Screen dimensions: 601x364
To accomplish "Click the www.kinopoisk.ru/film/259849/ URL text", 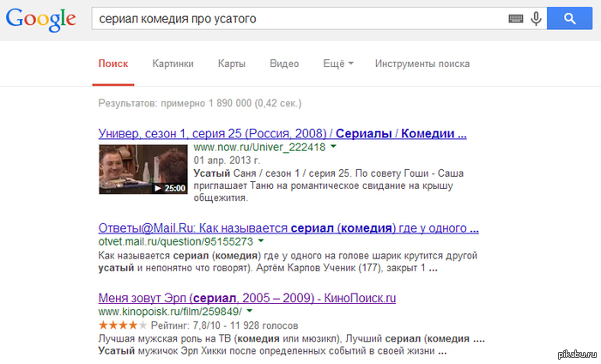I will pos(170,312).
